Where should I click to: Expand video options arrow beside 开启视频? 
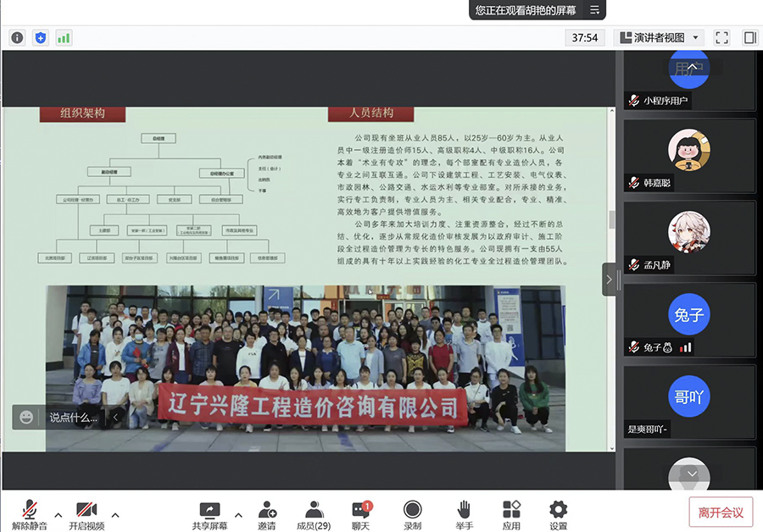point(115,514)
